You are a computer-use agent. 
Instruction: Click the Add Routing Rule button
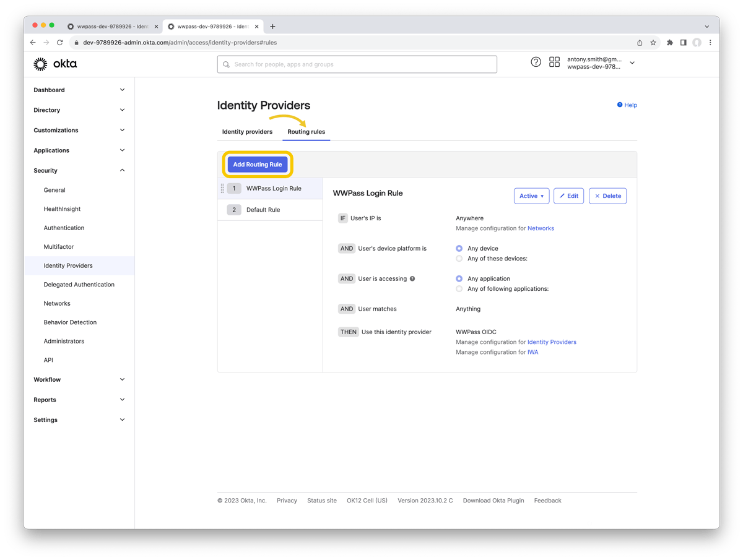258,165
